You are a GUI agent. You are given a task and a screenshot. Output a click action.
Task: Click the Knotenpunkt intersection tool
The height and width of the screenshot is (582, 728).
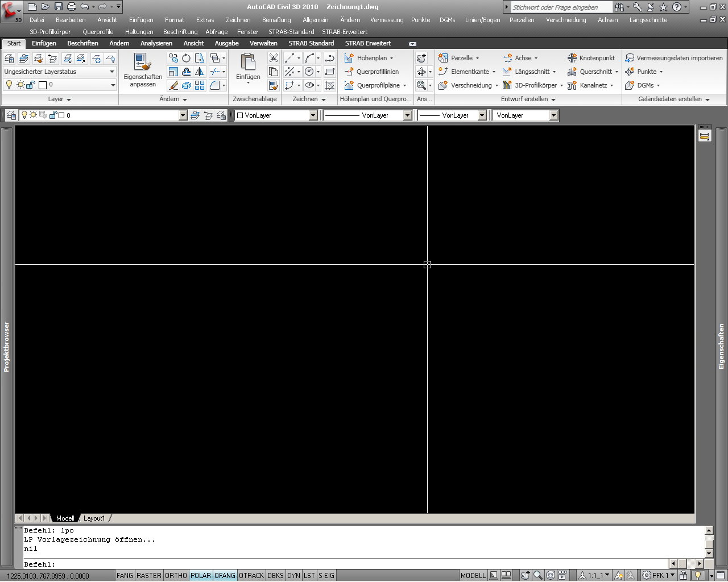[x=591, y=58]
